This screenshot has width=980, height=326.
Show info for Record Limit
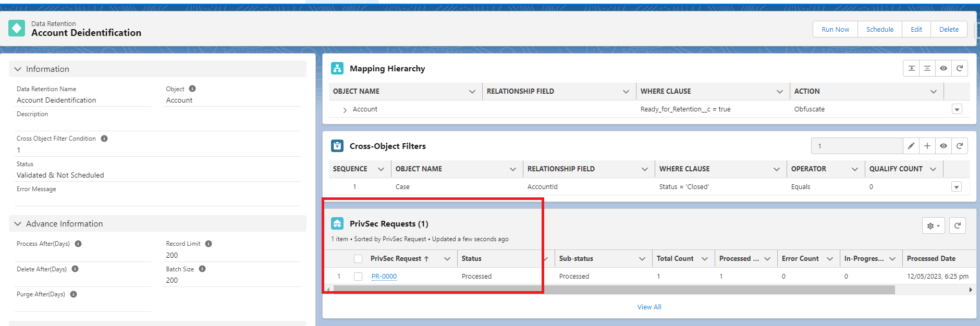coord(209,244)
